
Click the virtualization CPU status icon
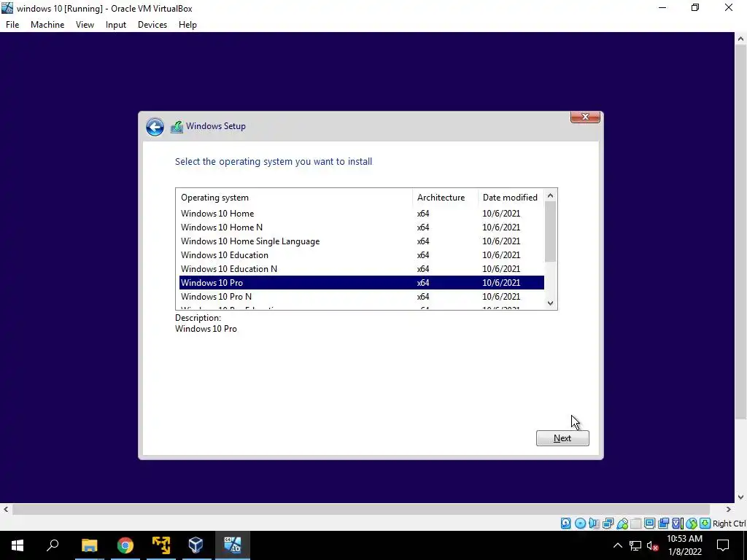click(x=677, y=524)
